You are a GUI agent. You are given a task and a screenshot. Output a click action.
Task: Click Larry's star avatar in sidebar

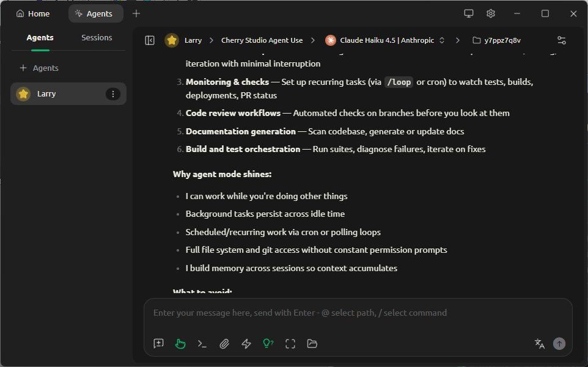[23, 93]
